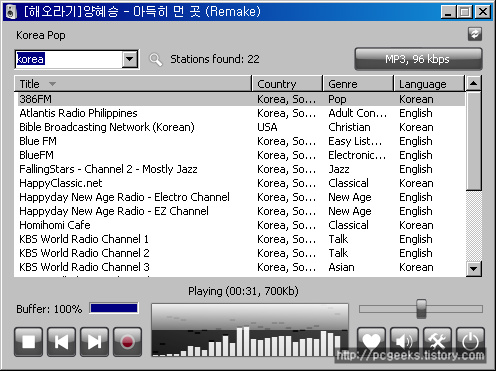Click the spectrum visualizer display
Screen dimensions: 496x371
tap(250, 330)
